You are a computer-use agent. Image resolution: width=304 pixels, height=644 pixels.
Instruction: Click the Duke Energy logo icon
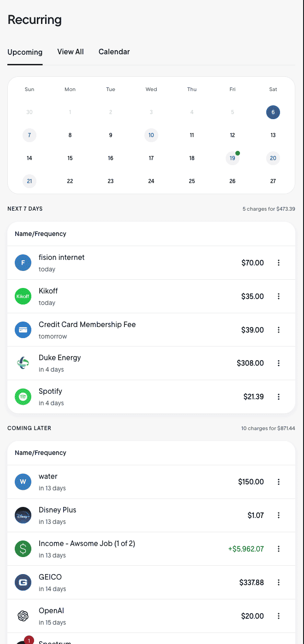coord(23,363)
